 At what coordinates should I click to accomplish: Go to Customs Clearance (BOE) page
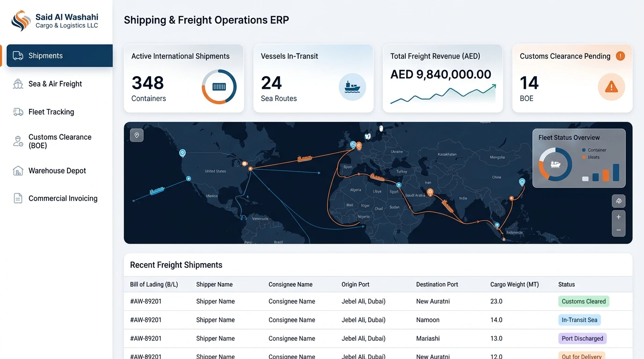pos(59,141)
